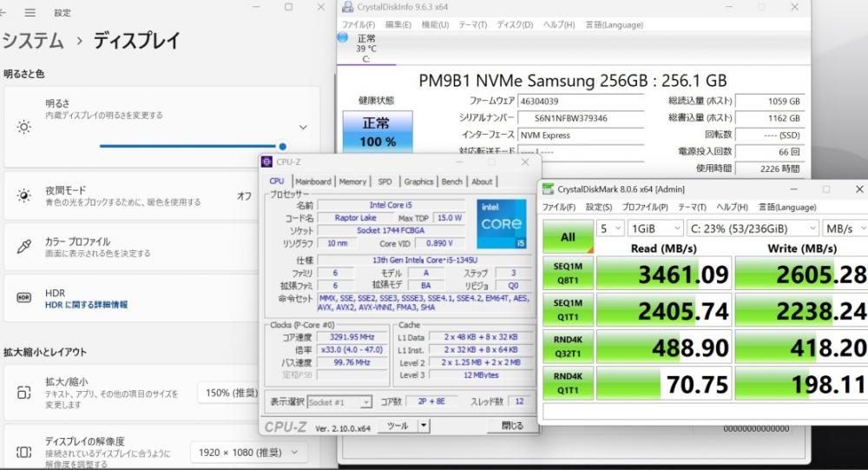Open CrystalDiskInfo 言語(Language) menu
The width and height of the screenshot is (868, 470).
point(614,25)
